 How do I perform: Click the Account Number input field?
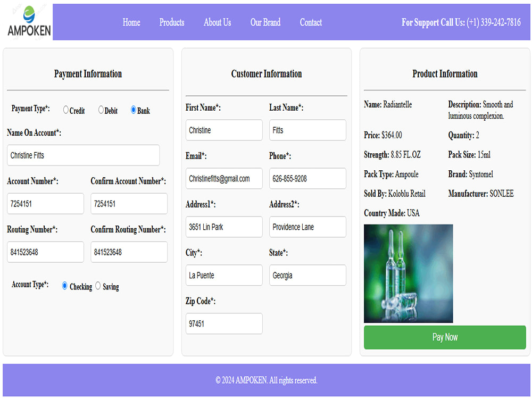click(45, 204)
